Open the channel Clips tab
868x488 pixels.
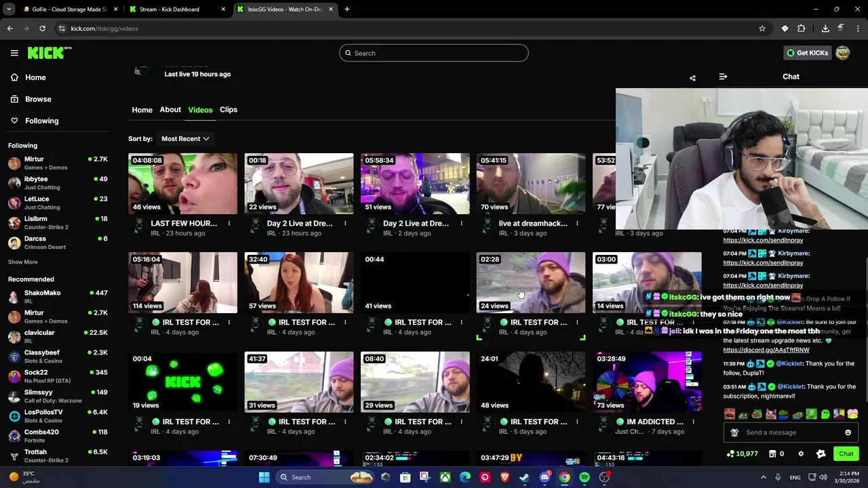(229, 110)
